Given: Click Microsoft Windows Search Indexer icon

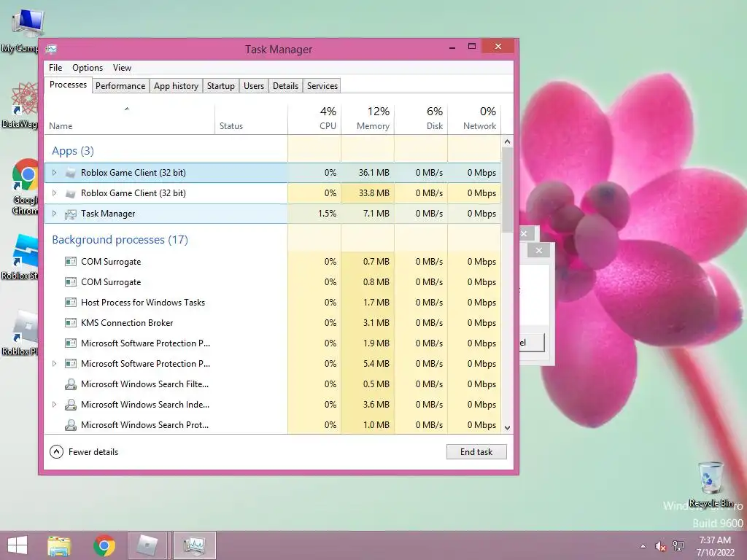Looking at the screenshot, I should (71, 404).
